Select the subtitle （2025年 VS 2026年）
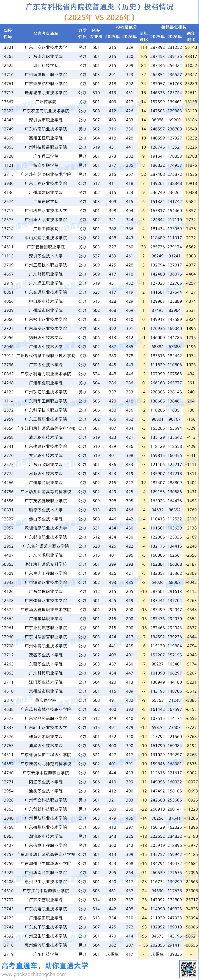This screenshot has height=980, width=199. [99, 17]
